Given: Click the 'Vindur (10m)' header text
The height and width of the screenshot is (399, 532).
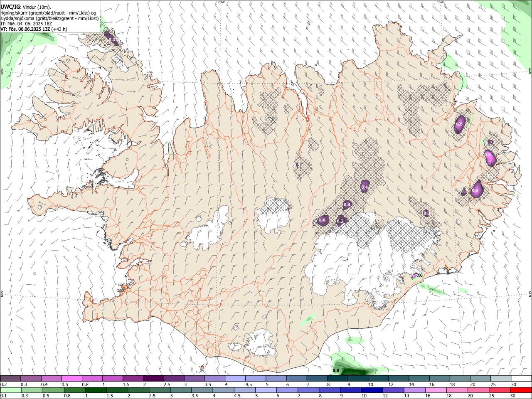Looking at the screenshot, I should 36,7.
